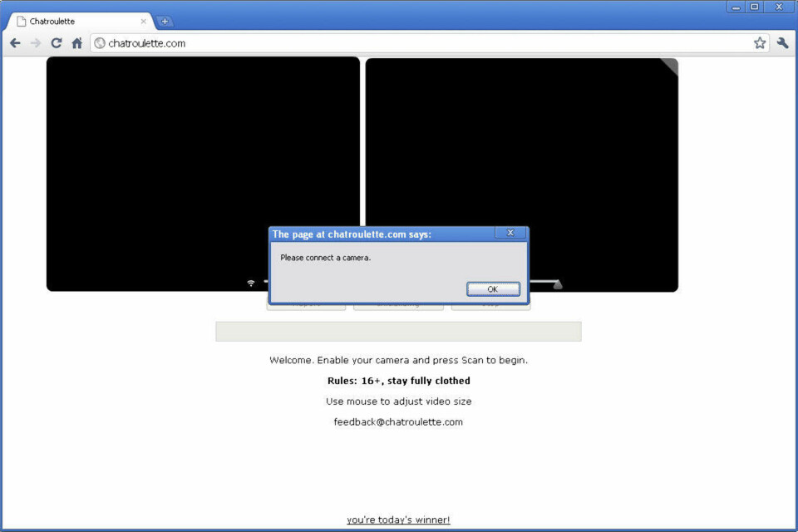Click the chat message input field
798x532 pixels.
tap(398, 332)
